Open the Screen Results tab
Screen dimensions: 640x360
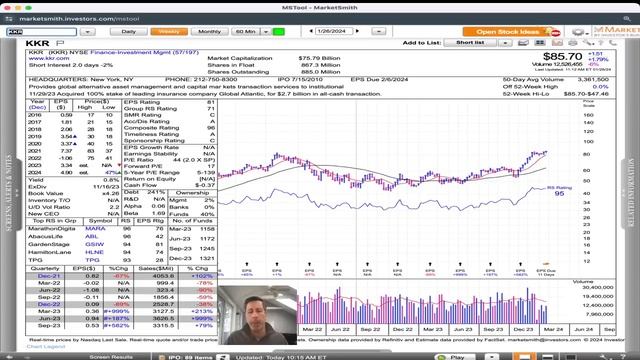(x=110, y=357)
